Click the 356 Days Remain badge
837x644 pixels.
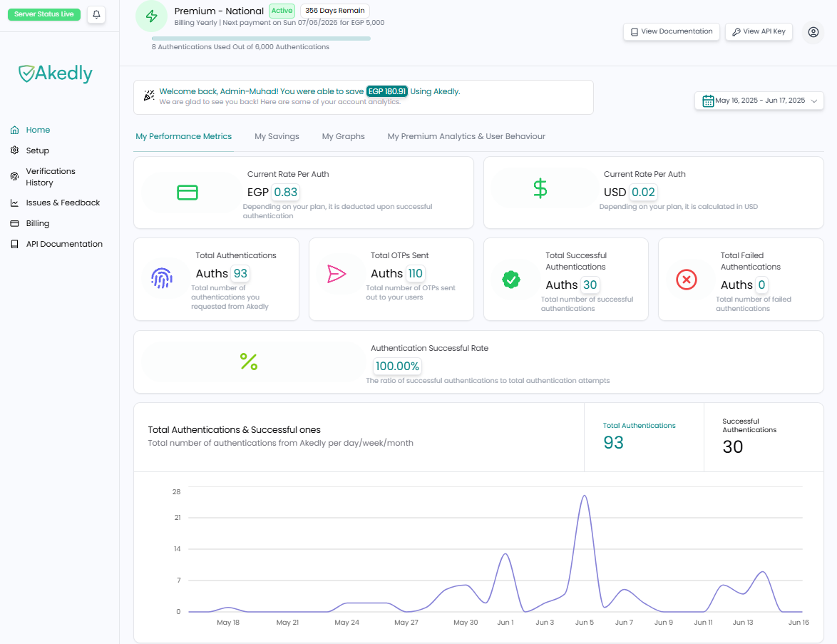[x=334, y=11]
